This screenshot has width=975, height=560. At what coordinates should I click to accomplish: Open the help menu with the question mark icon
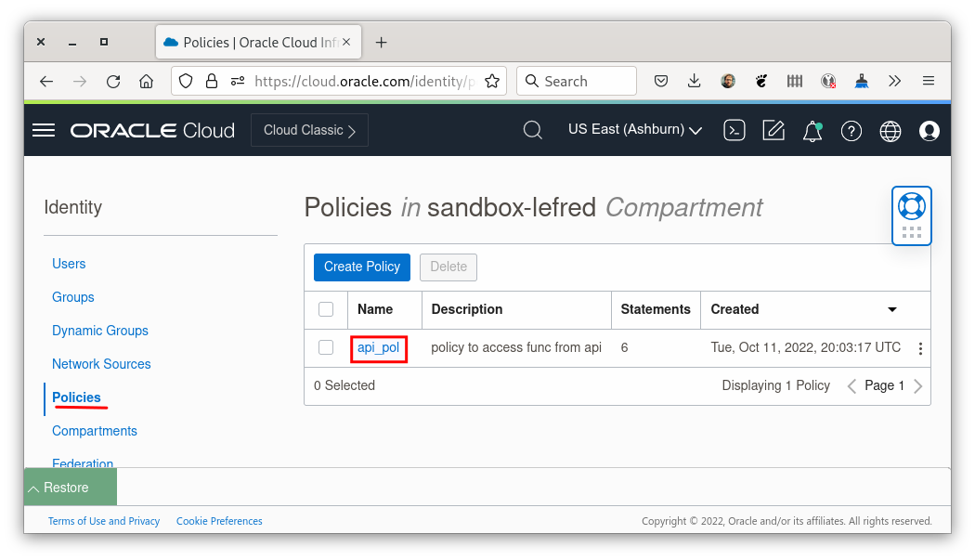click(x=851, y=130)
